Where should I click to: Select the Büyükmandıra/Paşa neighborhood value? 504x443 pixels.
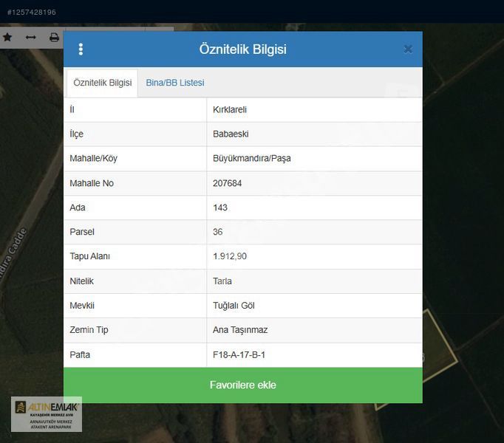(251, 158)
